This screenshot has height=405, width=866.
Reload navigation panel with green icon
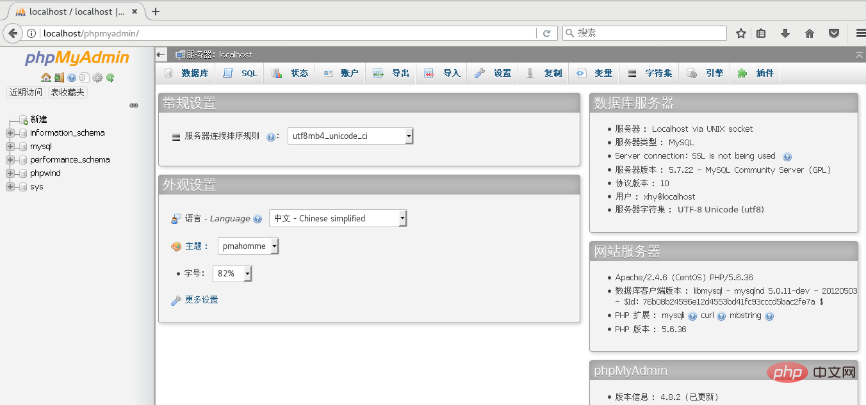[110, 77]
